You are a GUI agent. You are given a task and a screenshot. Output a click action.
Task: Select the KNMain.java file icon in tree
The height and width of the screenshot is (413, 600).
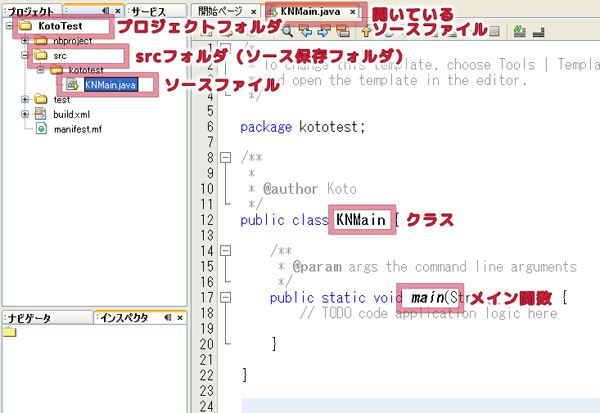point(72,85)
